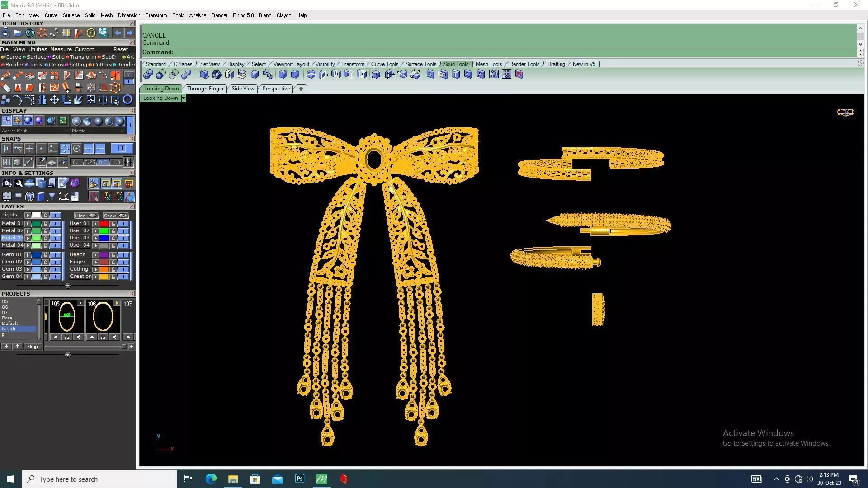868x488 pixels.
Task: Switch to the Through Finger viewport tab
Action: [x=205, y=89]
